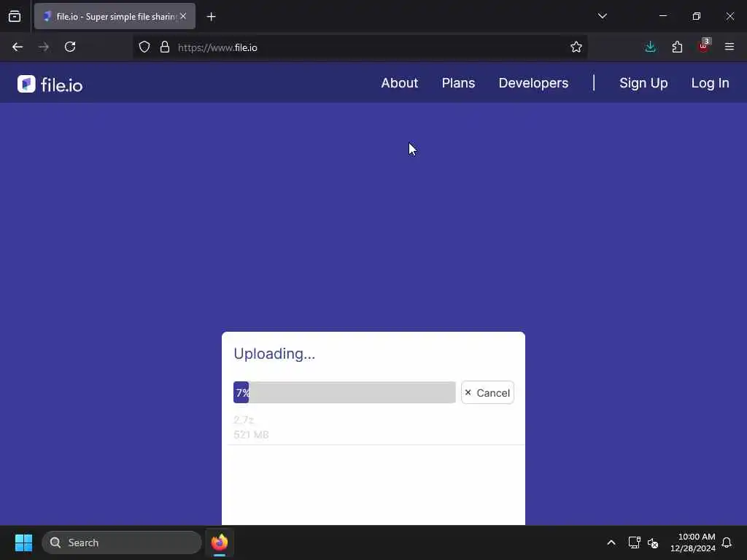Click the Firefox taskbar icon
Image resolution: width=747 pixels, height=560 pixels.
click(x=220, y=542)
